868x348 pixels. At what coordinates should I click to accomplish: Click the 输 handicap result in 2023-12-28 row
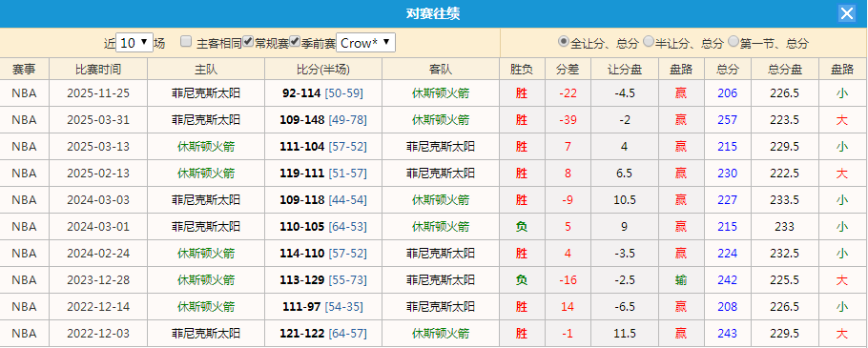point(681,279)
